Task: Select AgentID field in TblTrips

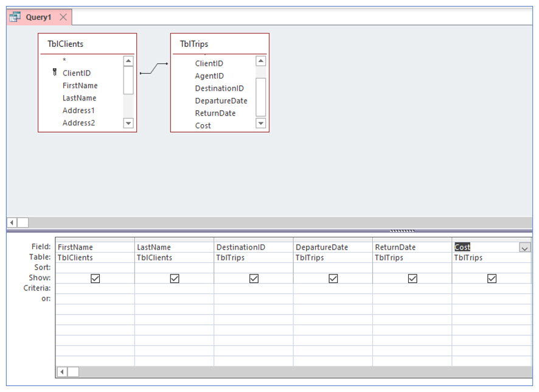Action: [209, 75]
